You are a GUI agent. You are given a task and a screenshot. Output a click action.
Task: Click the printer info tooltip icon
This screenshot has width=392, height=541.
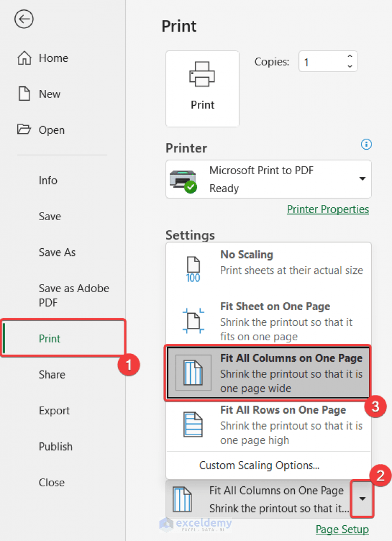pos(366,145)
